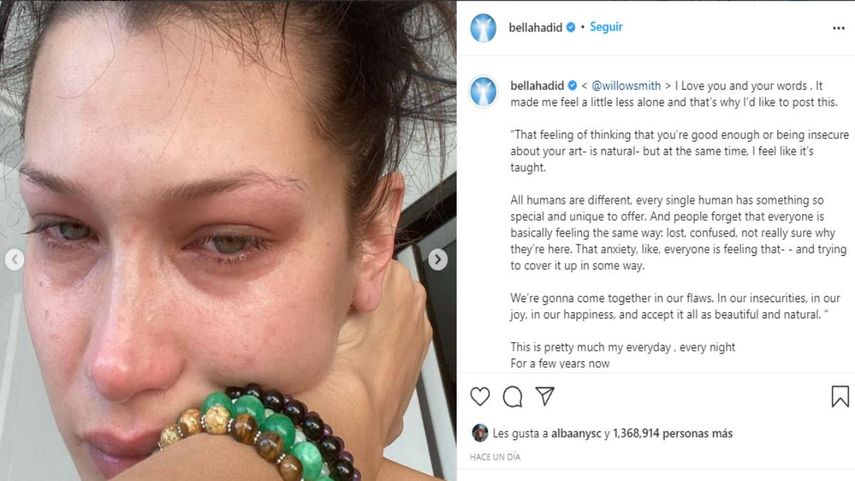Follow the account via Seguir
855x481 pixels.
click(x=606, y=27)
